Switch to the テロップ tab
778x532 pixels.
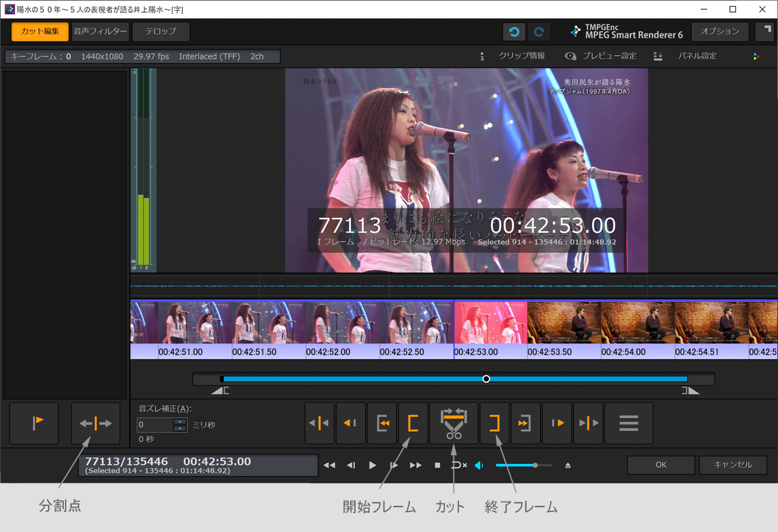point(161,32)
